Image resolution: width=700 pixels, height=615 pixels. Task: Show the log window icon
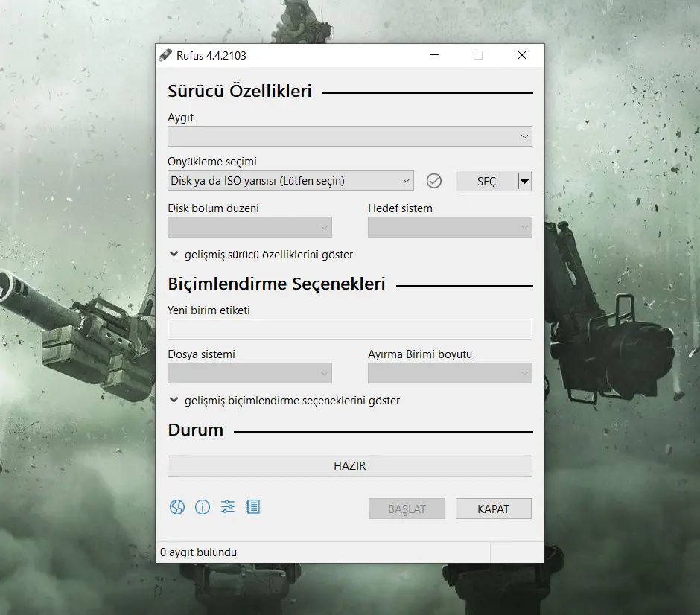tap(253, 506)
